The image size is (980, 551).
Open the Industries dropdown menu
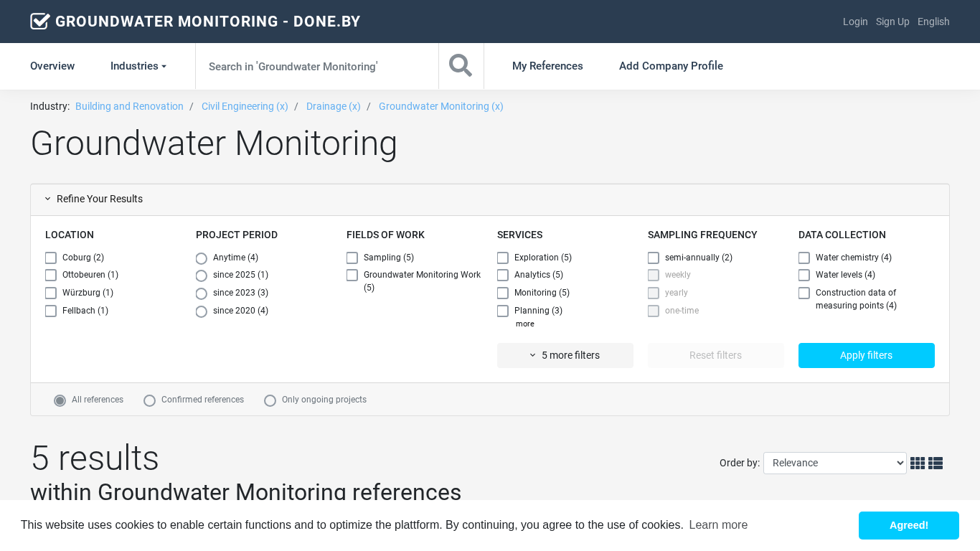point(138,66)
